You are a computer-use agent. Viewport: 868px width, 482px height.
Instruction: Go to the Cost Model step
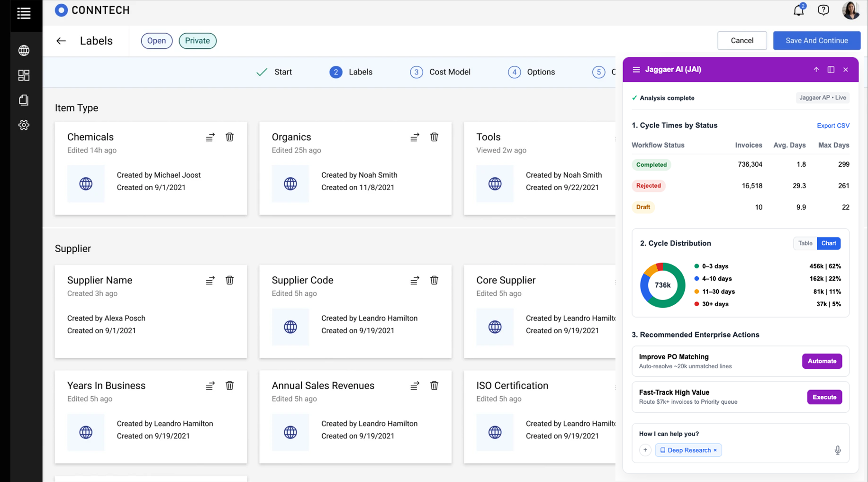click(440, 72)
